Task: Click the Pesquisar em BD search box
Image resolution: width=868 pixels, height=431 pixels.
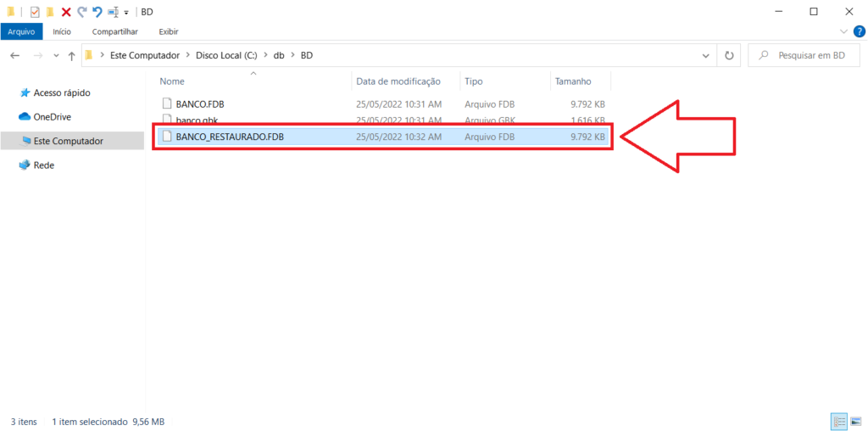Action: [805, 55]
